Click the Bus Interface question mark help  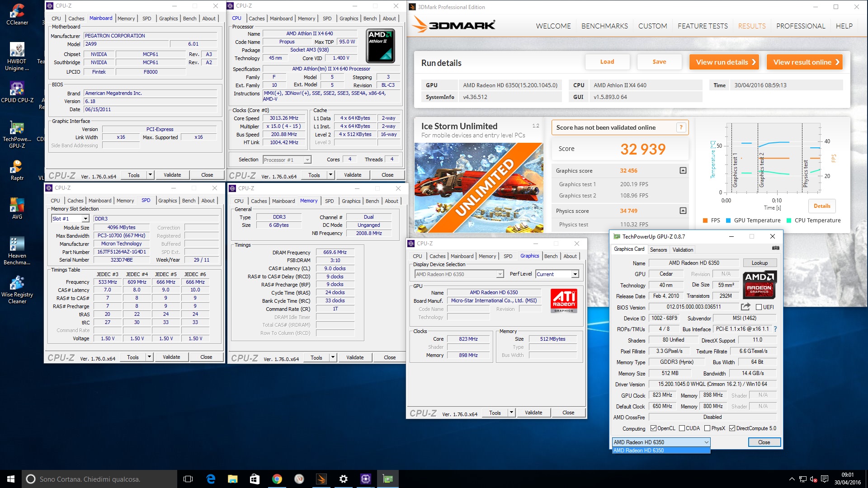(775, 329)
